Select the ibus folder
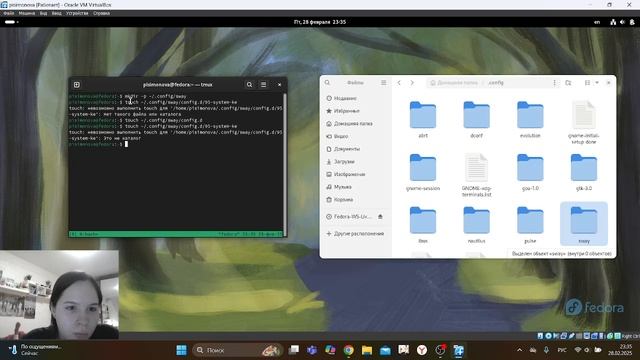This screenshot has height=360, width=640. [x=423, y=225]
